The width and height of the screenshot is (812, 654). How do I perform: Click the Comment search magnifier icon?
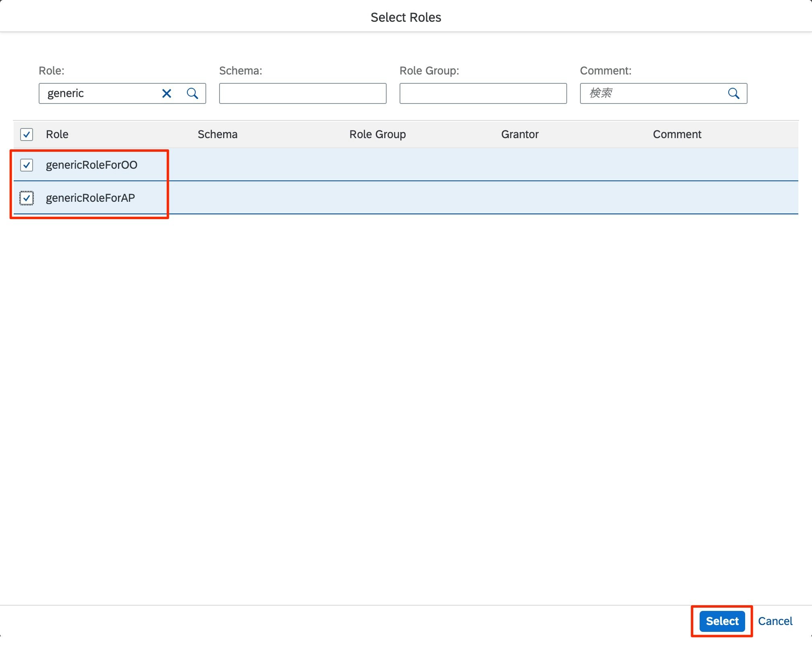[733, 93]
